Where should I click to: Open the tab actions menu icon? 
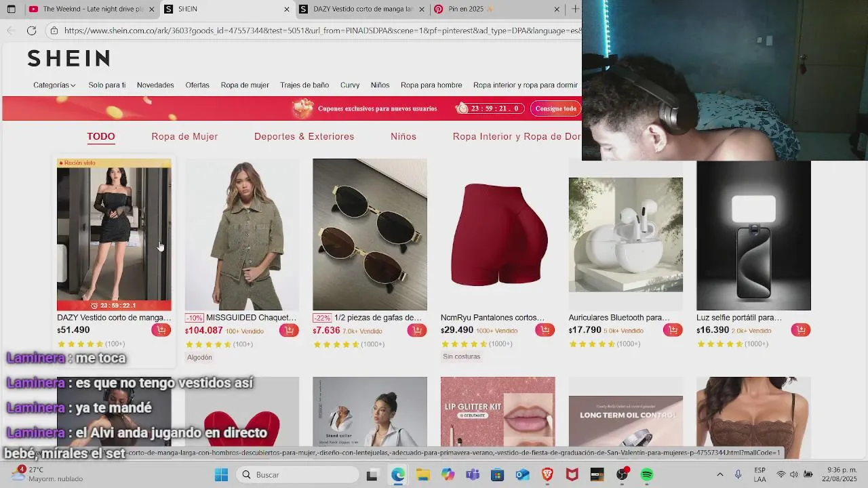pos(11,9)
